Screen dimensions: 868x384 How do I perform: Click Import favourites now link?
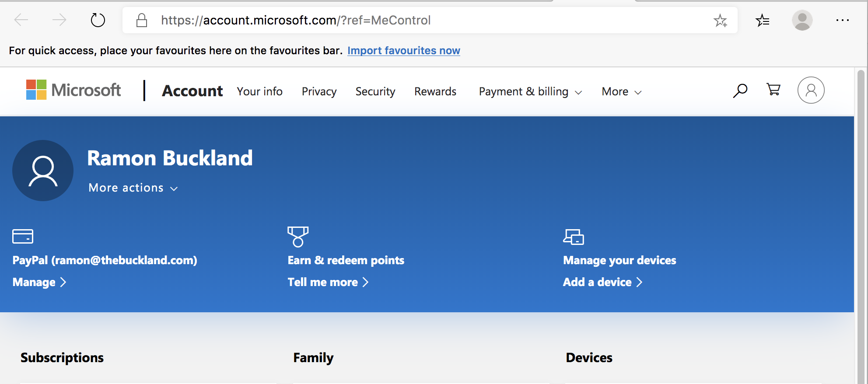(x=404, y=51)
